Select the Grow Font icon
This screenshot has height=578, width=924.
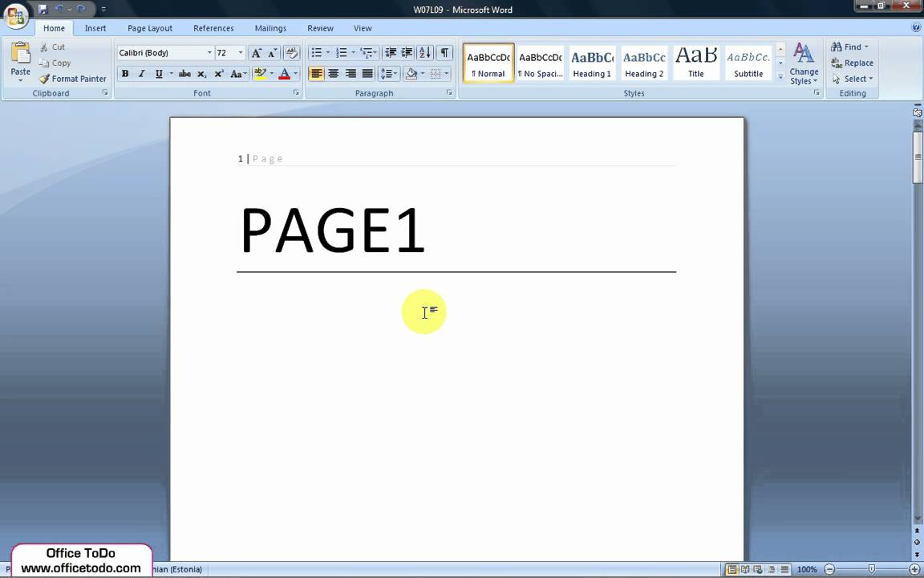tap(256, 53)
